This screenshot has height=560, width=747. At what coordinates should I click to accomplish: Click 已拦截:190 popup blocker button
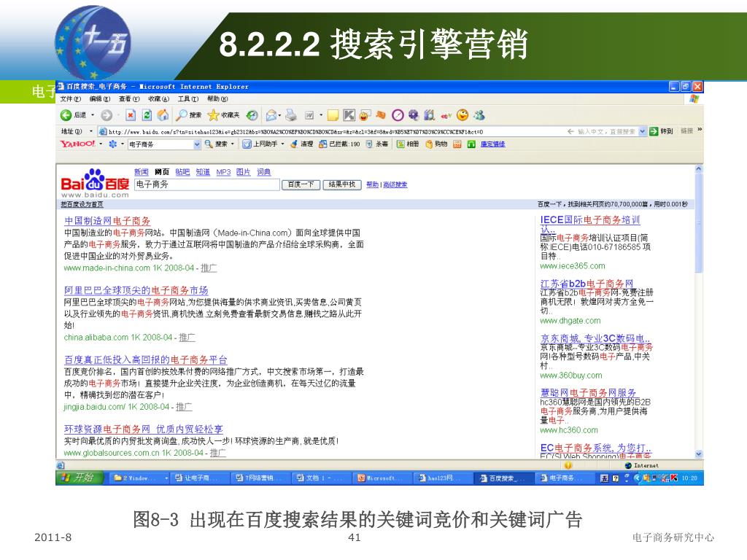tap(339, 144)
